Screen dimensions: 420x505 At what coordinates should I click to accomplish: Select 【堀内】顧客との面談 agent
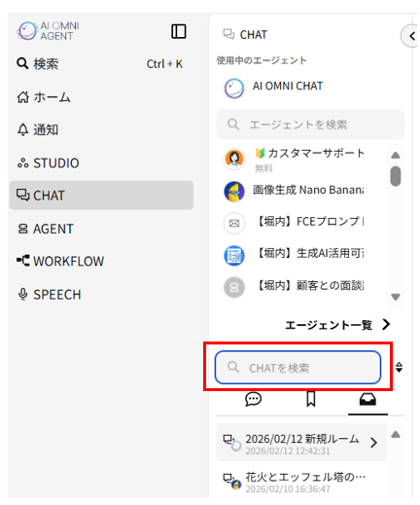pyautogui.click(x=310, y=285)
